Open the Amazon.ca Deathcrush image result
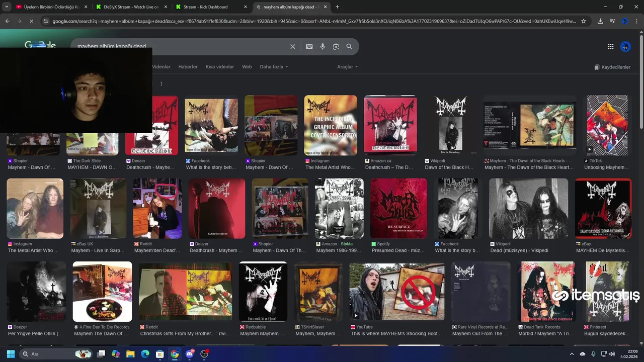Screen dimensions: 644x362 point(390,125)
